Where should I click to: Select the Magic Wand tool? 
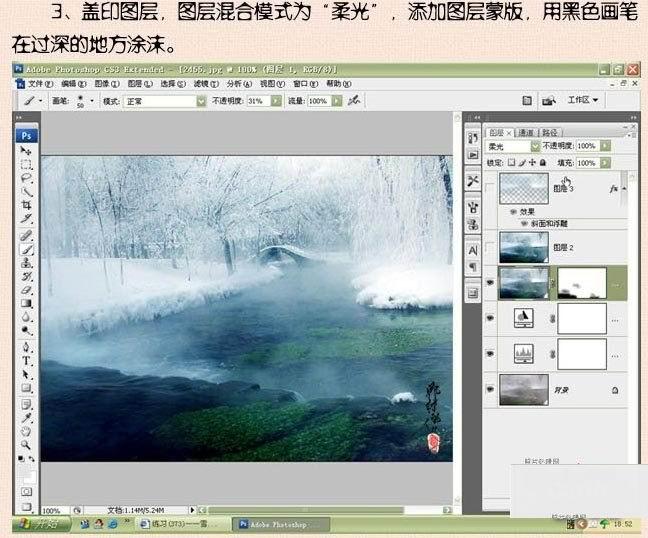26,192
